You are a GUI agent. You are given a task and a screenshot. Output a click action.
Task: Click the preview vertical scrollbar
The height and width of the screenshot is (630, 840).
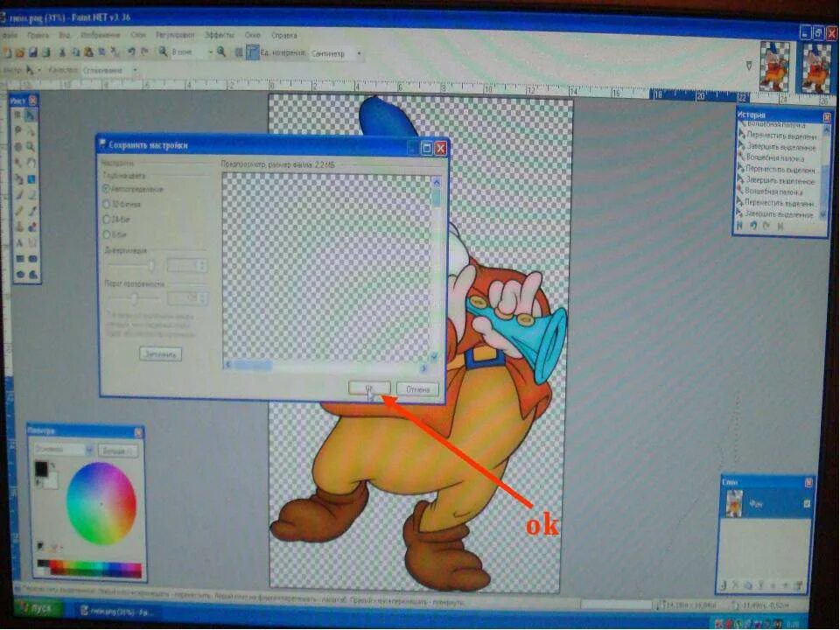pos(436,270)
